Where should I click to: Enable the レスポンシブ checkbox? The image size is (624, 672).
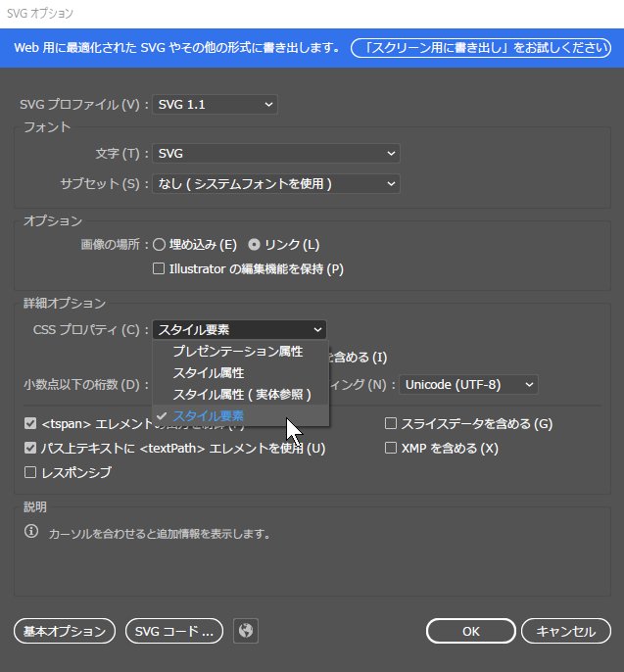pyautogui.click(x=30, y=472)
